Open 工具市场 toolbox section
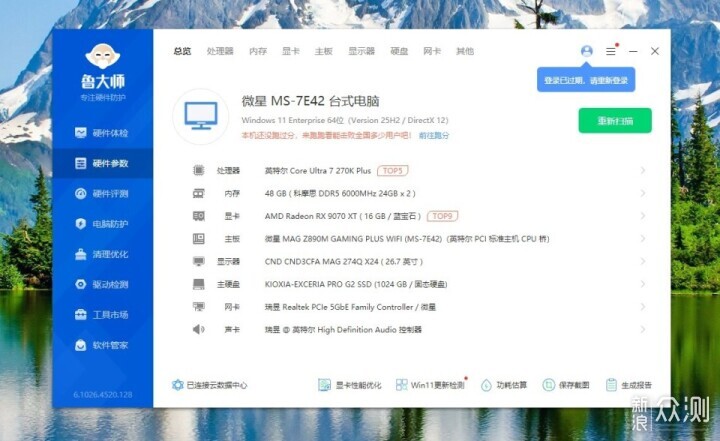The image size is (720, 441). pyautogui.click(x=102, y=315)
